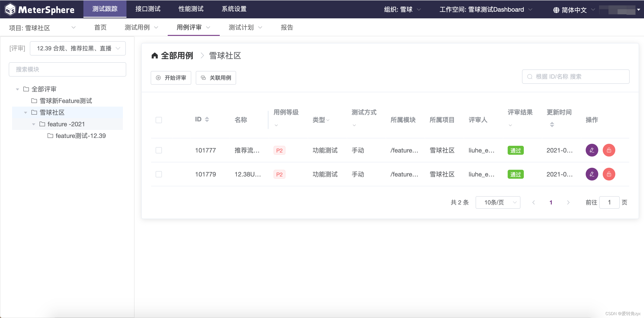The width and height of the screenshot is (644, 318).
Task: Click the 前往 page number input
Action: click(x=609, y=202)
